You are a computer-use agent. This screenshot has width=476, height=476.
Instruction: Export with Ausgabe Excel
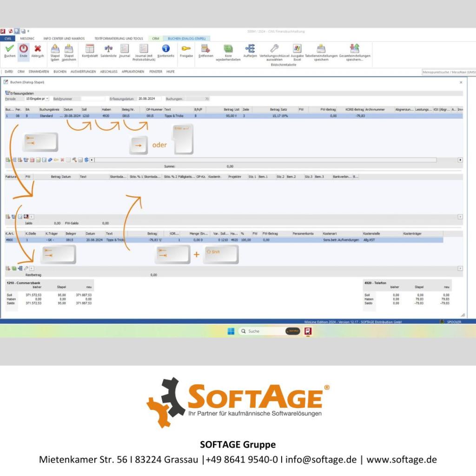coord(297,52)
